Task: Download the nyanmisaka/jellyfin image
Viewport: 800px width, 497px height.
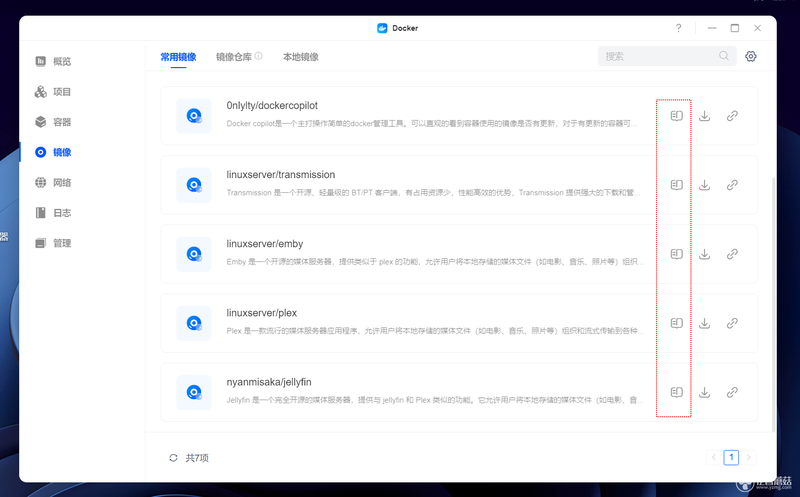Action: point(705,392)
